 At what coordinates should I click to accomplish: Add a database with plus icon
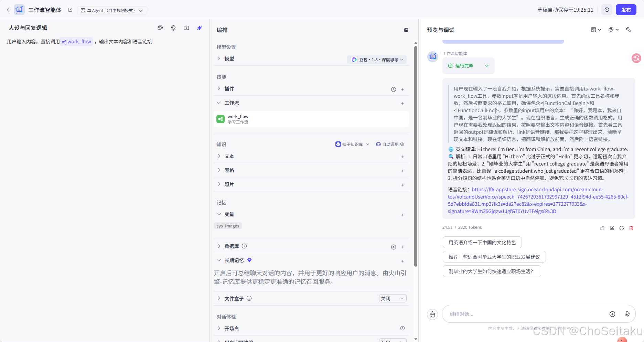(402, 247)
